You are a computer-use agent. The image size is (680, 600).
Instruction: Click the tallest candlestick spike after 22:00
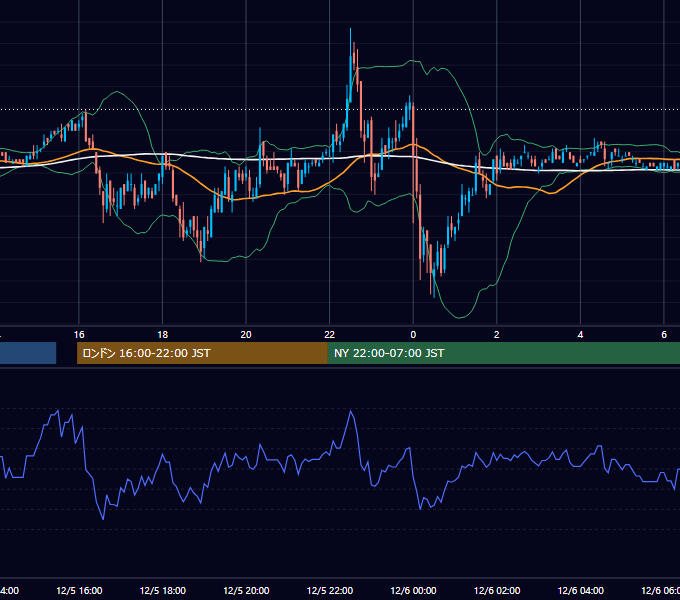pos(350,65)
